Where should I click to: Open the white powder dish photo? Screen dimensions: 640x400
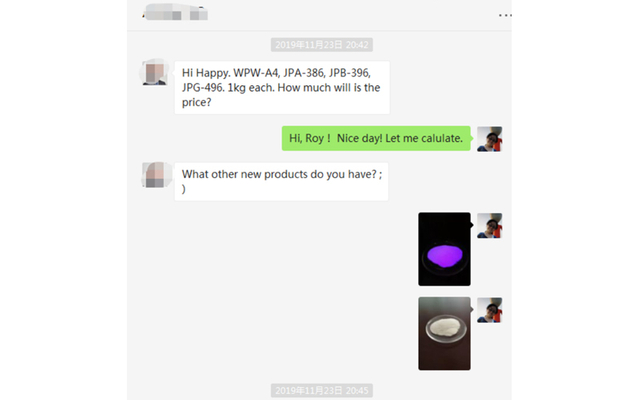tap(444, 333)
